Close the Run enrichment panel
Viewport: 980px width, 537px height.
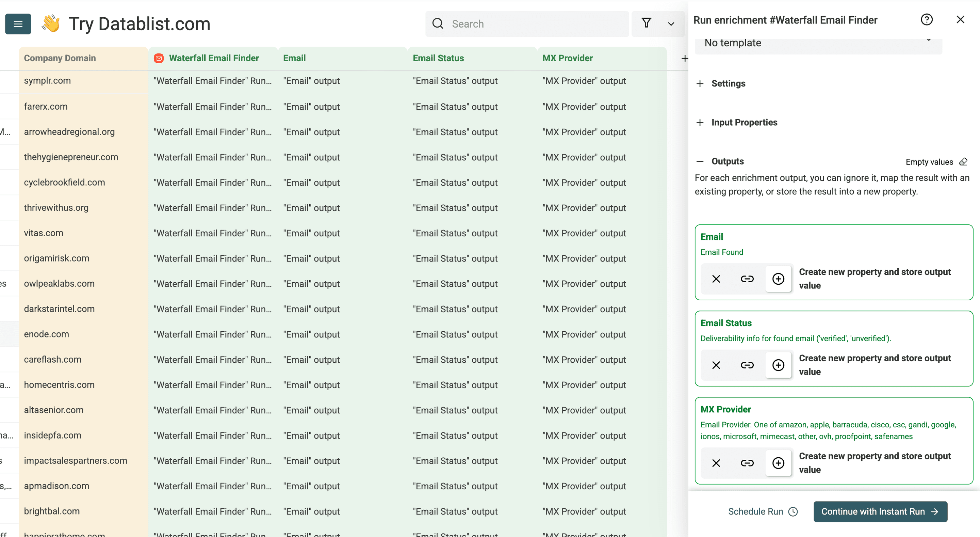(960, 20)
